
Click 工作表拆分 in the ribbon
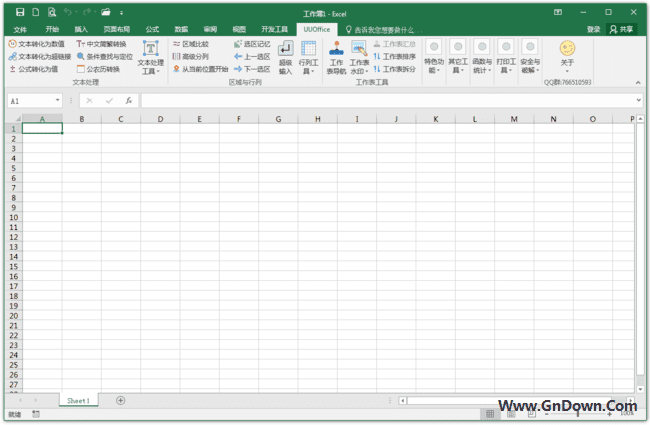(x=394, y=69)
